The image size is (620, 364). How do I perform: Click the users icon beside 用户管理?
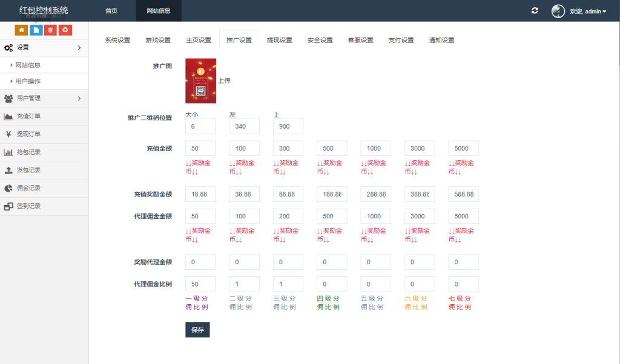(x=9, y=99)
